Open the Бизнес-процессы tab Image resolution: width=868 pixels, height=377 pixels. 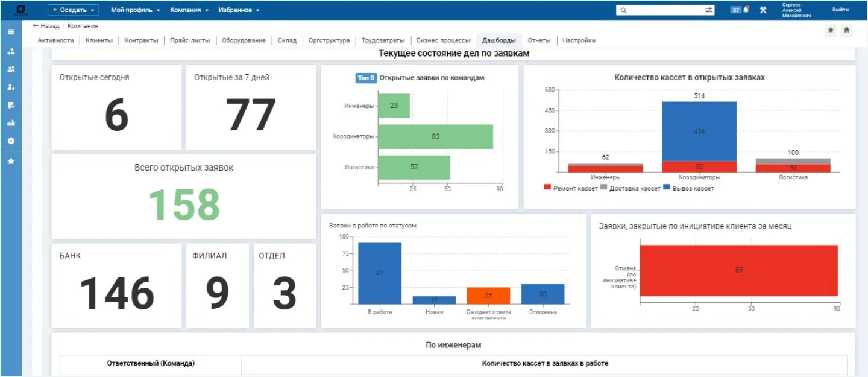pyautogui.click(x=443, y=40)
